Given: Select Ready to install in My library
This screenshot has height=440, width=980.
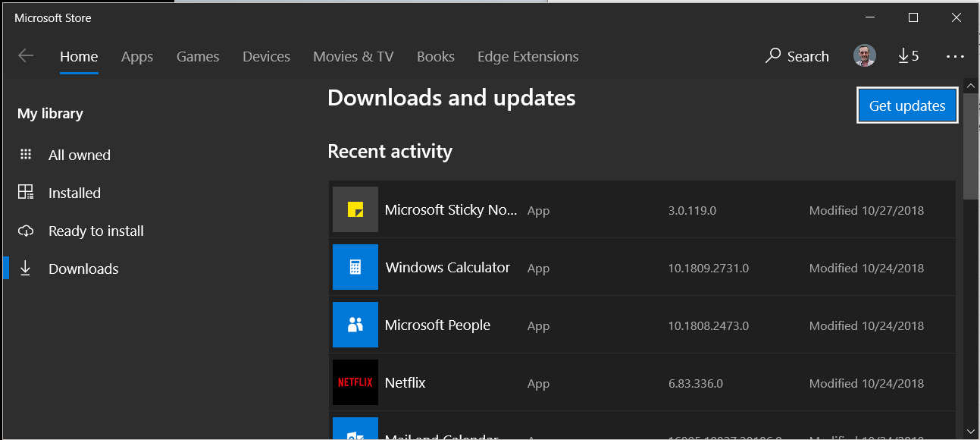Looking at the screenshot, I should pos(96,231).
